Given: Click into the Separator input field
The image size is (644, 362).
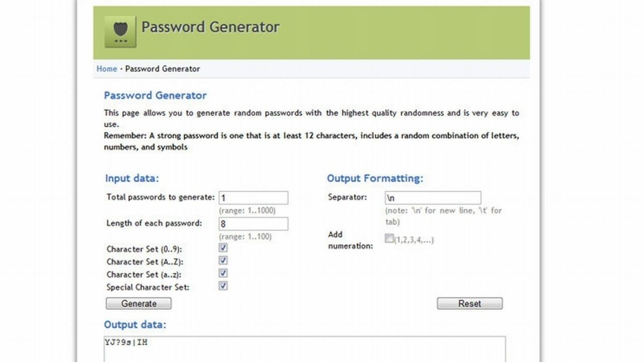Looking at the screenshot, I should (x=433, y=198).
